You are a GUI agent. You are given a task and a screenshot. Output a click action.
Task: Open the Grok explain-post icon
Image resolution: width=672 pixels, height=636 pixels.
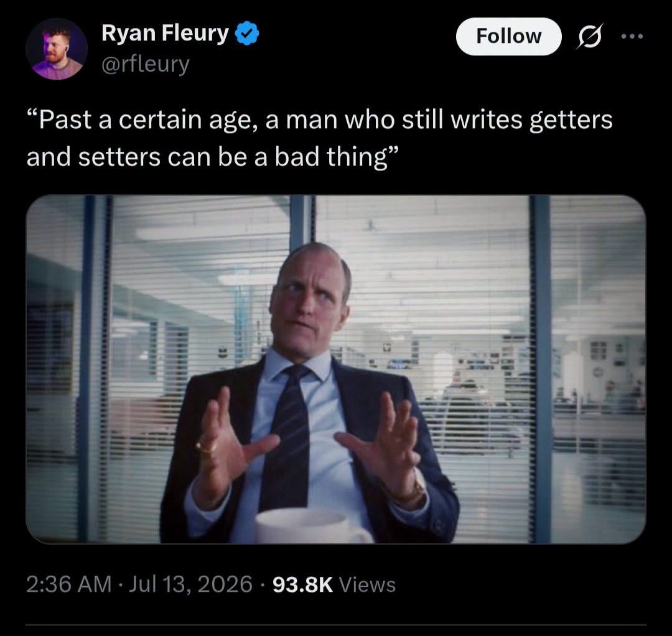tap(590, 36)
